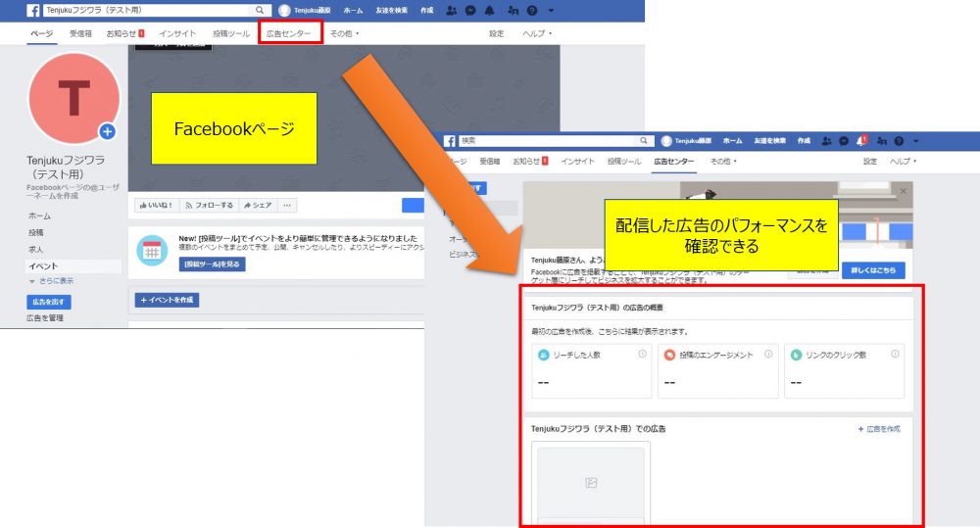980x528 pixels.
Task: Open お知らせ tab in the Page window
Action: [125, 33]
